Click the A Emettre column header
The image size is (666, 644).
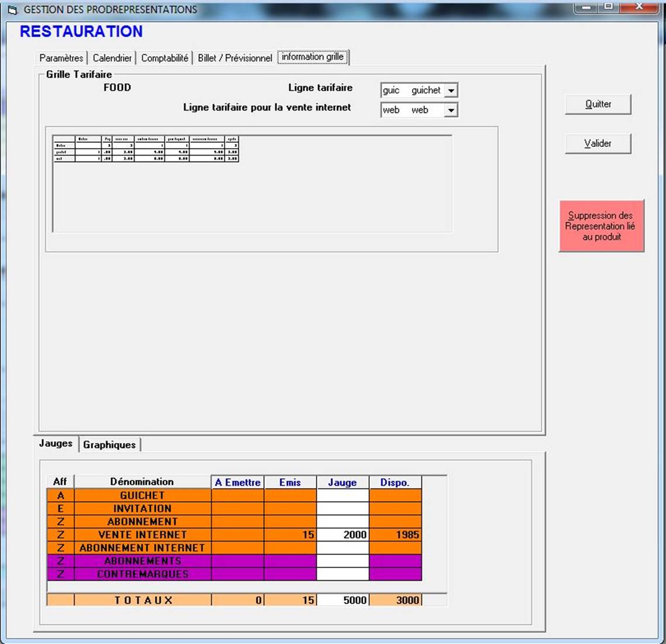(x=238, y=482)
